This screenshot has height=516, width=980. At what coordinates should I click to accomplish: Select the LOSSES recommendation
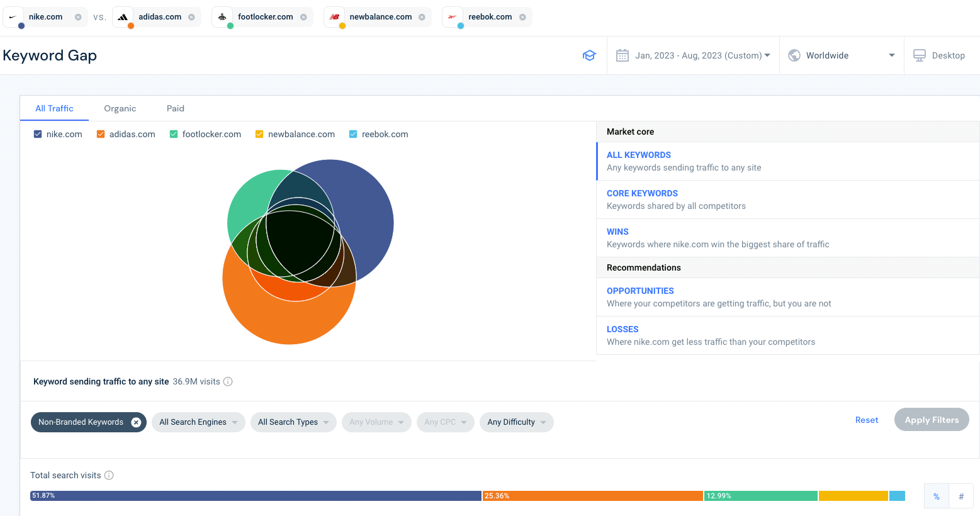point(788,335)
